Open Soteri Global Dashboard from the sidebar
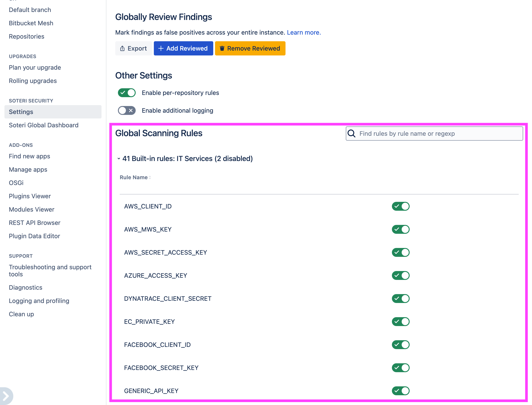 pyautogui.click(x=44, y=125)
